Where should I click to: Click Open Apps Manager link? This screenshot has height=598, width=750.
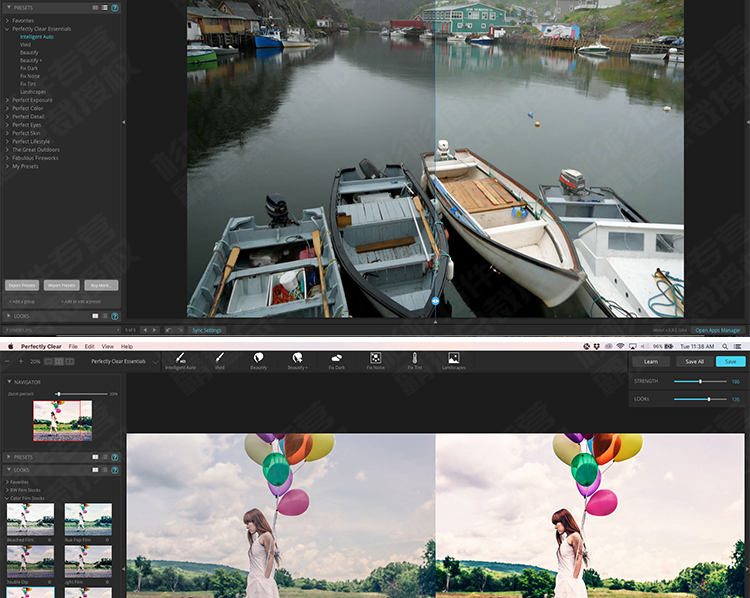tap(717, 330)
